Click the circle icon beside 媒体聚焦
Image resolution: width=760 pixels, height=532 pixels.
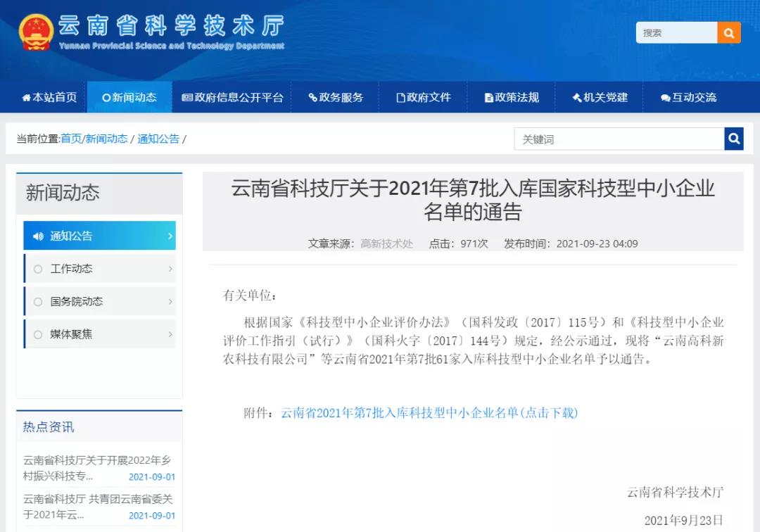[38, 334]
